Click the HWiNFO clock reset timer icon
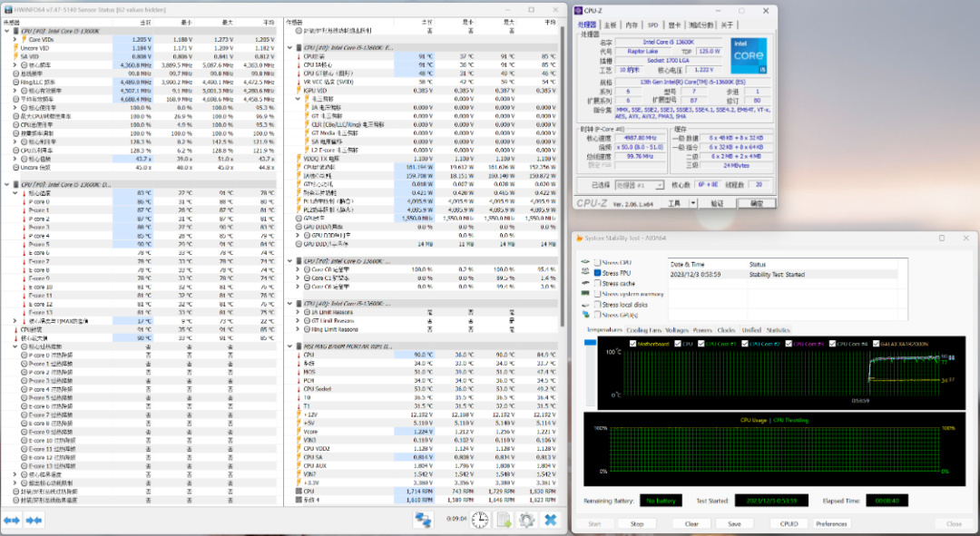This screenshot has height=536, width=980. point(479,520)
